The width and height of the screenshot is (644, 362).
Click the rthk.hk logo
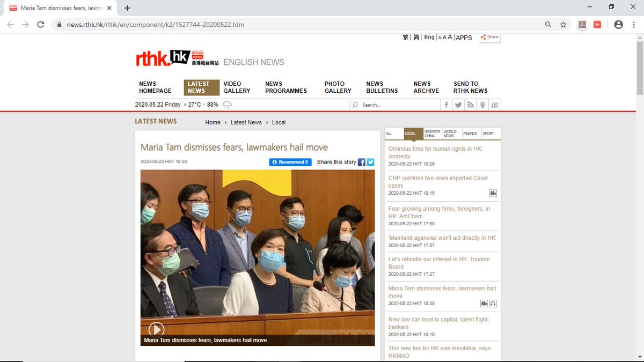point(177,58)
